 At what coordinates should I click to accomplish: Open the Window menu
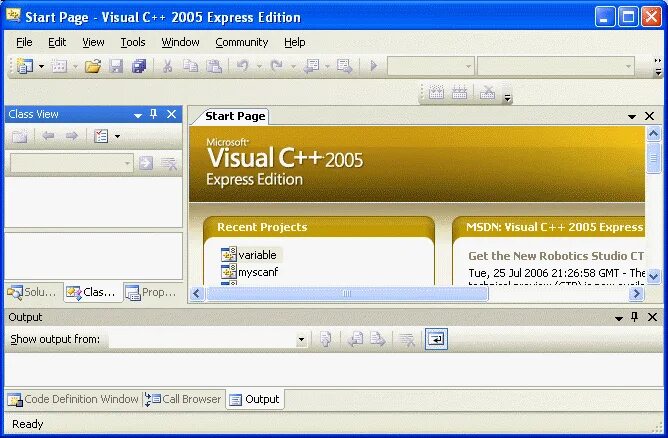point(180,42)
